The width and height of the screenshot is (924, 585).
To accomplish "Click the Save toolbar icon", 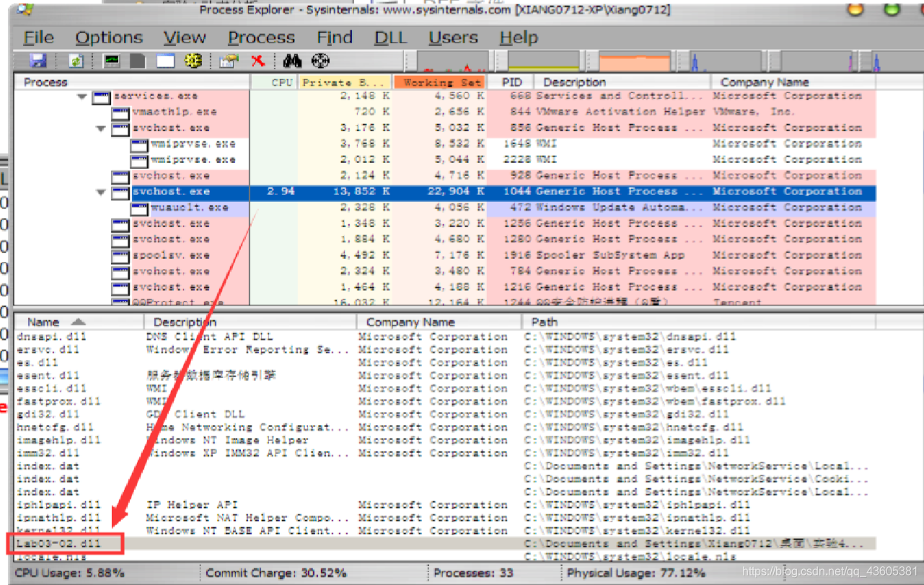I will coord(38,61).
